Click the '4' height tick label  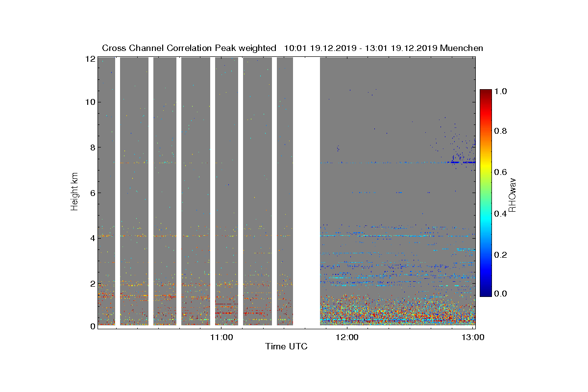click(x=92, y=238)
